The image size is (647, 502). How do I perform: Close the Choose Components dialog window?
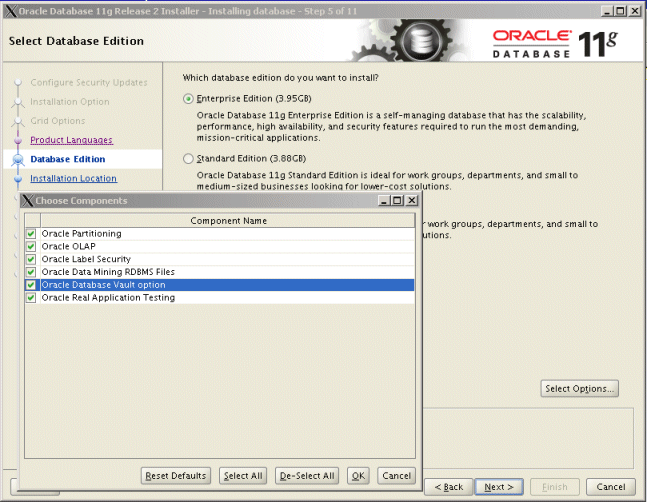(412, 200)
